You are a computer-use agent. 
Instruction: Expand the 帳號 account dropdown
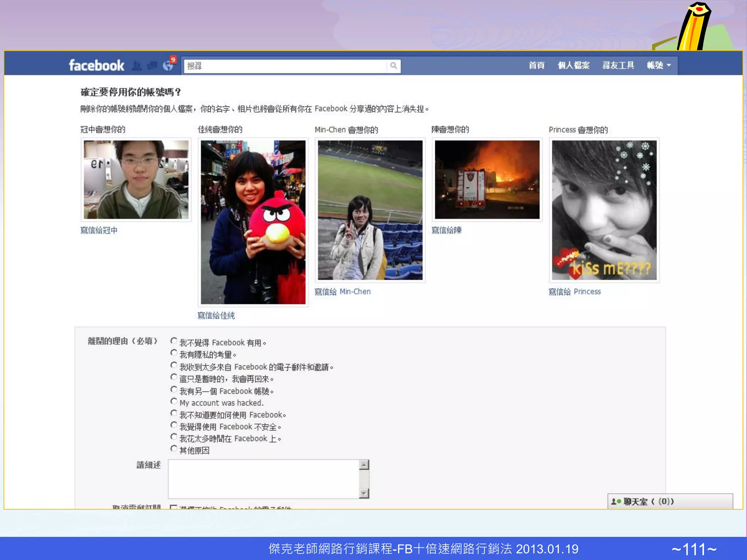coord(659,65)
